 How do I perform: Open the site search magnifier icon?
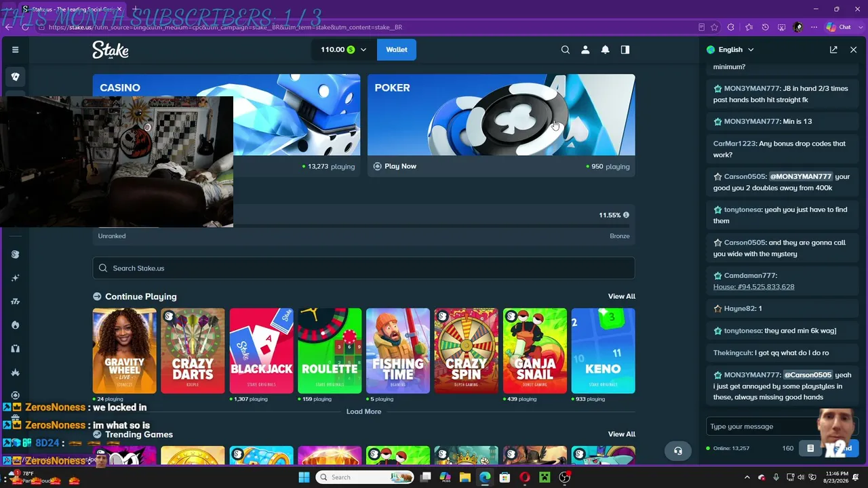pos(565,49)
